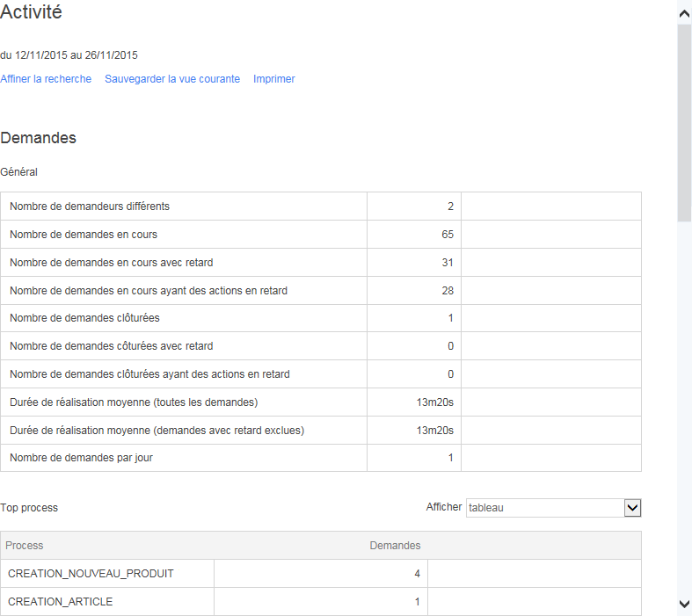Viewport: 692px width, 616px height.
Task: Click the Affiner la recherche link
Action: pyautogui.click(x=46, y=79)
